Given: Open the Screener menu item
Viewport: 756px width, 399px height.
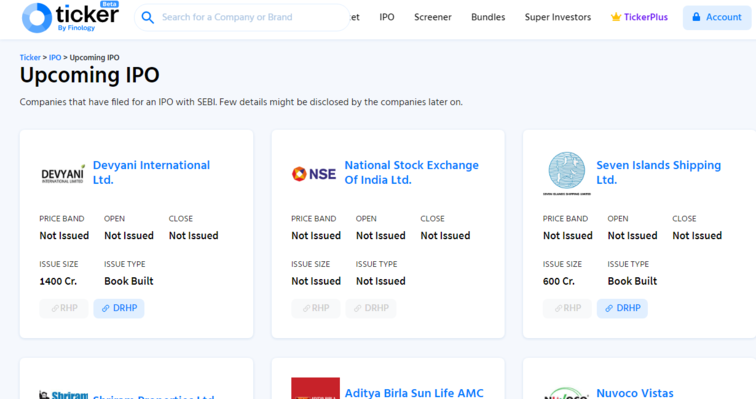Looking at the screenshot, I should click(x=432, y=17).
